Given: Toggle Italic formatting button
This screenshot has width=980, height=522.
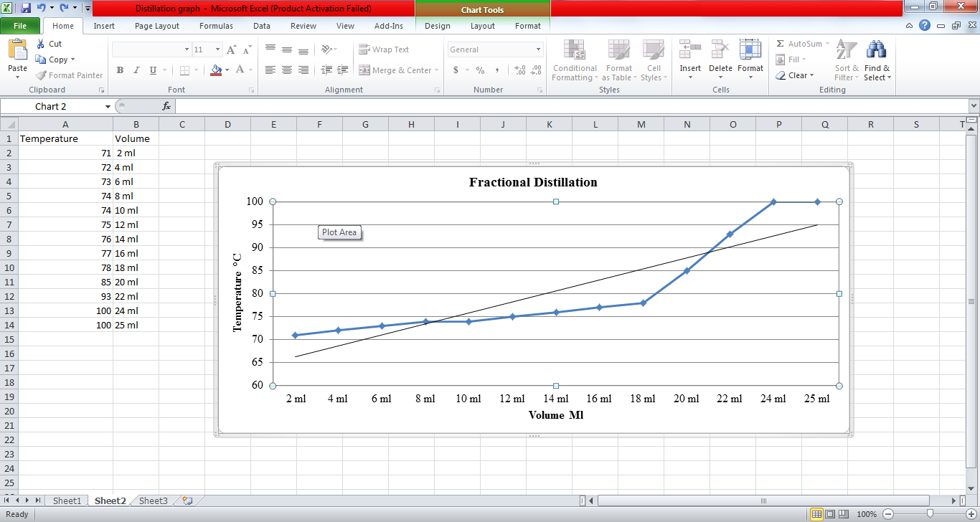Looking at the screenshot, I should [136, 70].
